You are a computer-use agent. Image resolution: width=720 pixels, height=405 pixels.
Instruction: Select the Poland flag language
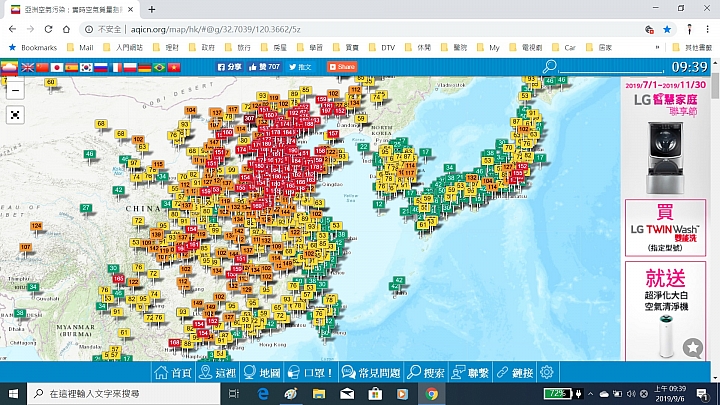tap(130, 68)
